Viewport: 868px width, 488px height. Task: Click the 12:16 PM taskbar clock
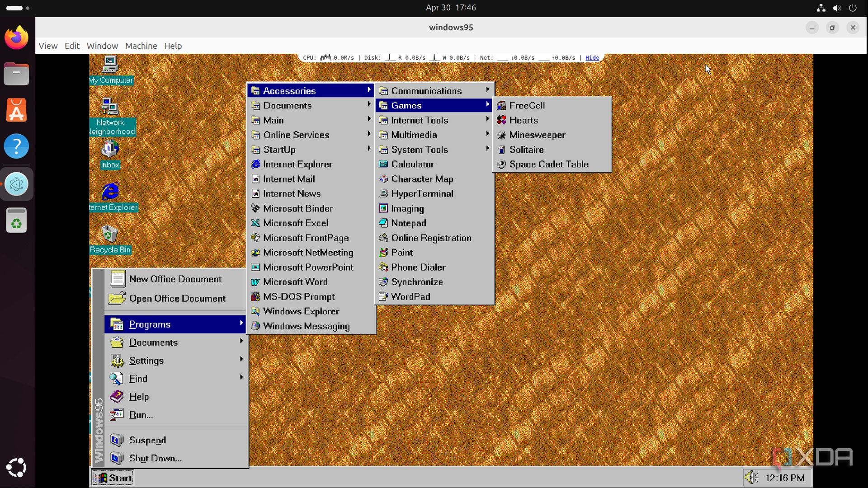(784, 478)
